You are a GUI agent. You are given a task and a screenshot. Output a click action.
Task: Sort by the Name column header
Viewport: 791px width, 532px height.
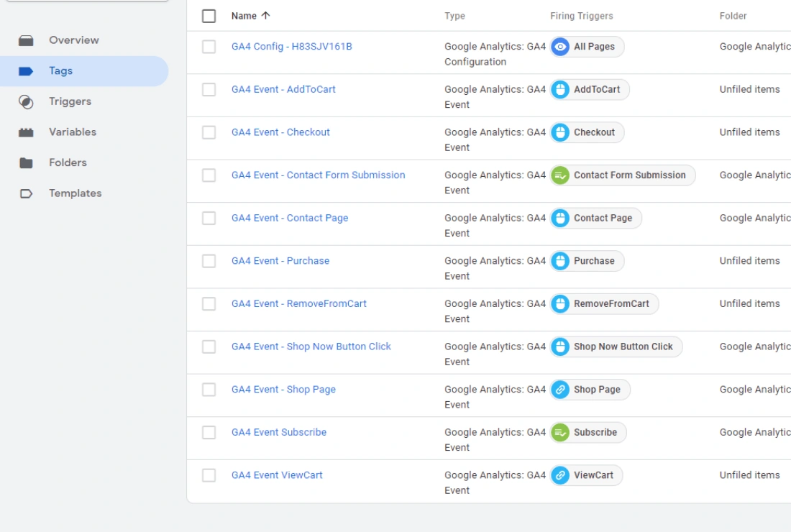click(x=244, y=16)
